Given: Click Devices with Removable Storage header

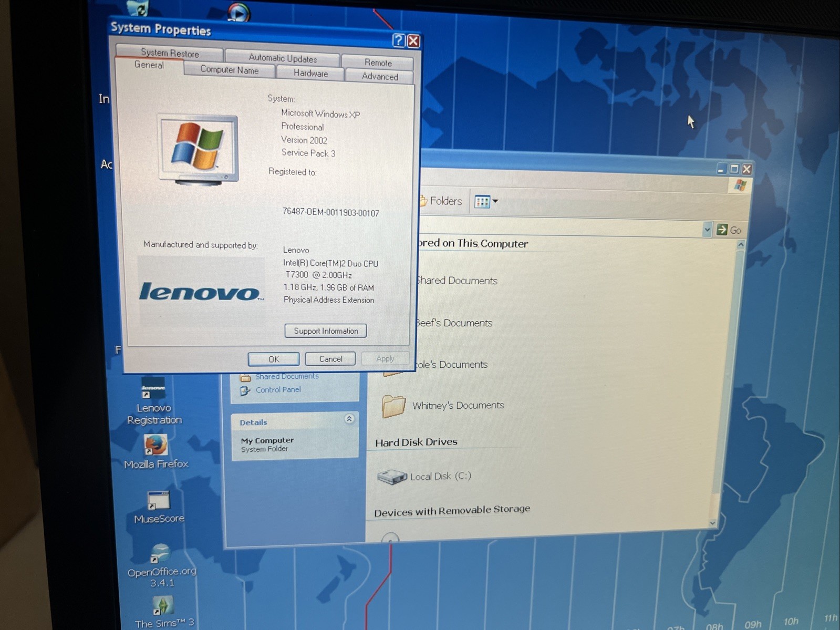Looking at the screenshot, I should pos(452,510).
